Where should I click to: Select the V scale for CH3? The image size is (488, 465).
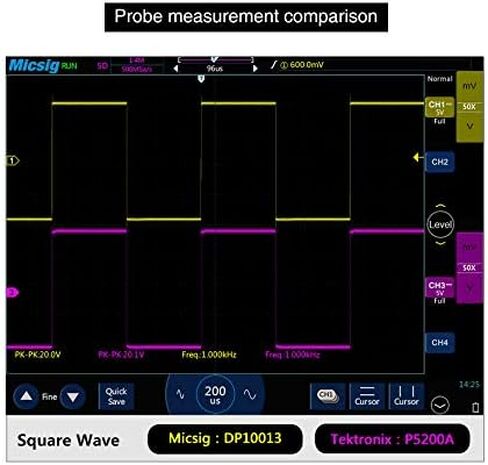pyautogui.click(x=469, y=288)
